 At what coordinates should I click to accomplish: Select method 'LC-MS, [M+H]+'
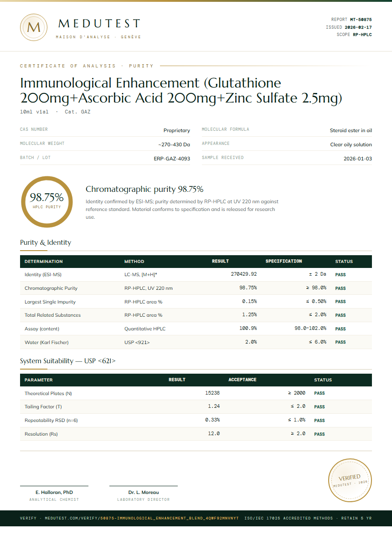(x=140, y=274)
